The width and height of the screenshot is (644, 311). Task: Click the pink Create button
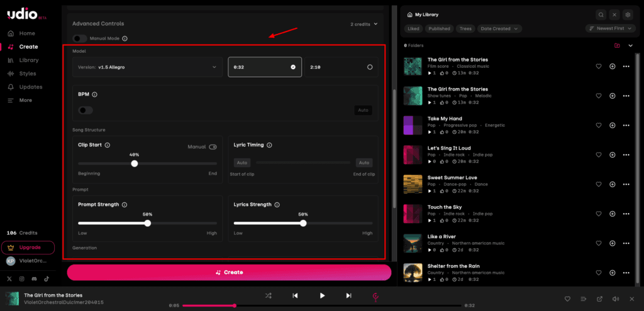229,273
